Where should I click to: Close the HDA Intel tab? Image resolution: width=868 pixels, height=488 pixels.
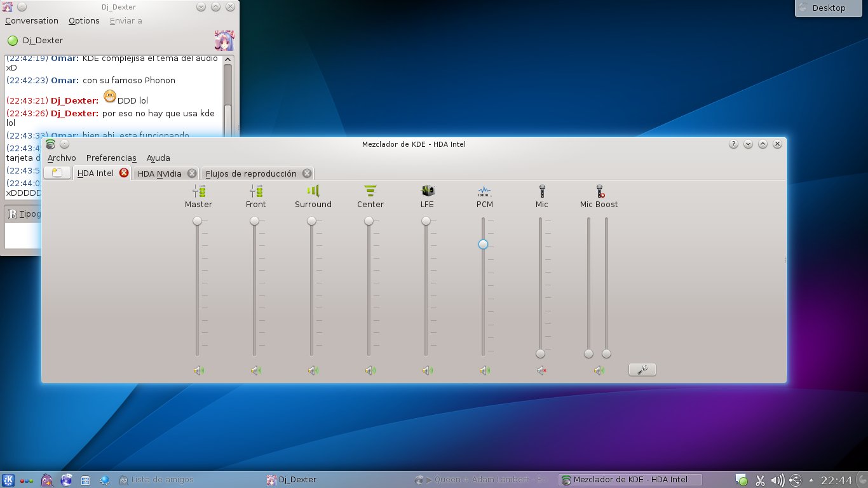pos(124,173)
